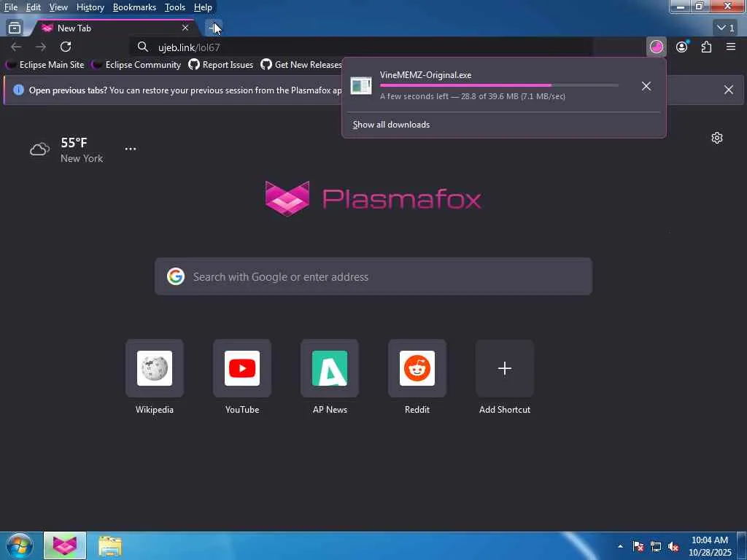Image resolution: width=747 pixels, height=560 pixels.
Task: Click the cloudy weather icon
Action: (39, 149)
